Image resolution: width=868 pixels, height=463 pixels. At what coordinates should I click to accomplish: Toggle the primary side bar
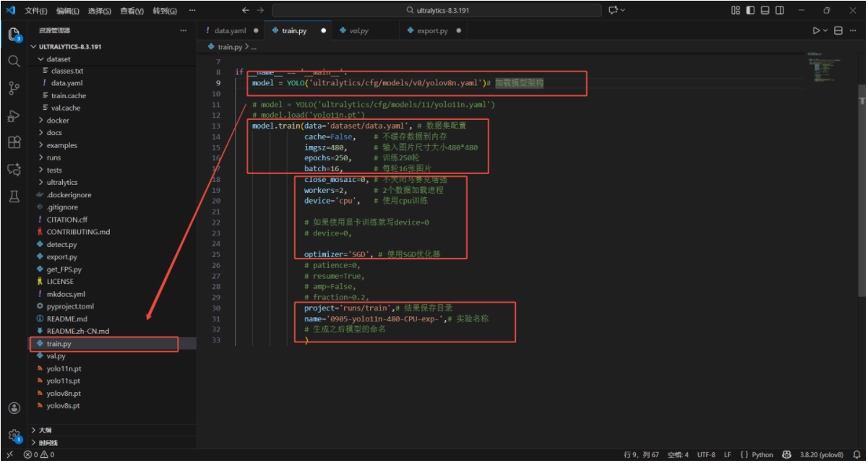click(750, 10)
